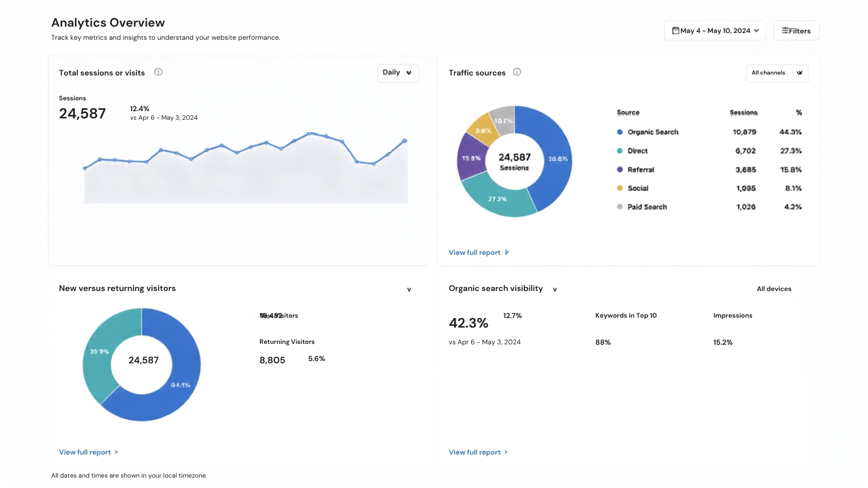The image size is (868, 488).
Task: Click the Organic Search blue legend dot
Action: pos(620,132)
